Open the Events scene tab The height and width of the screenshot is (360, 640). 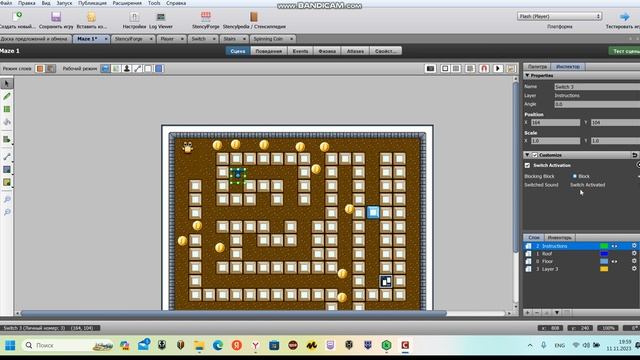[x=300, y=51]
